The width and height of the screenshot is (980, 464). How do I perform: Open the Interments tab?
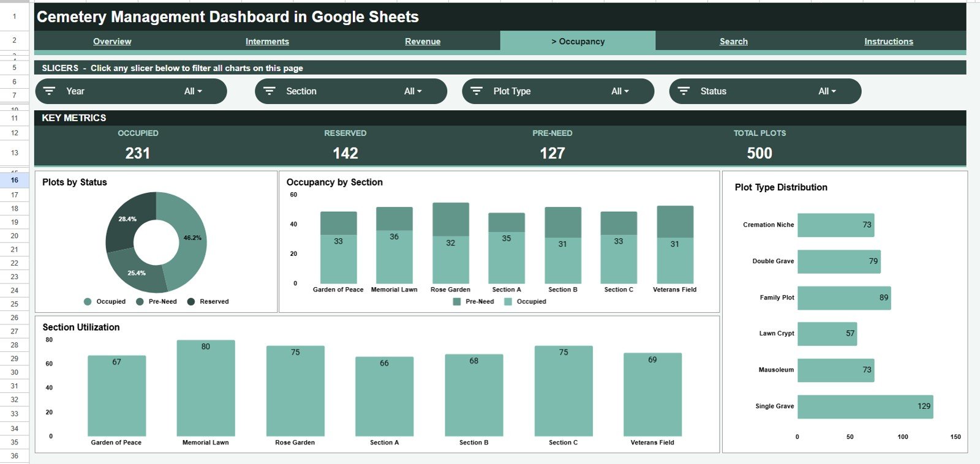pos(267,41)
